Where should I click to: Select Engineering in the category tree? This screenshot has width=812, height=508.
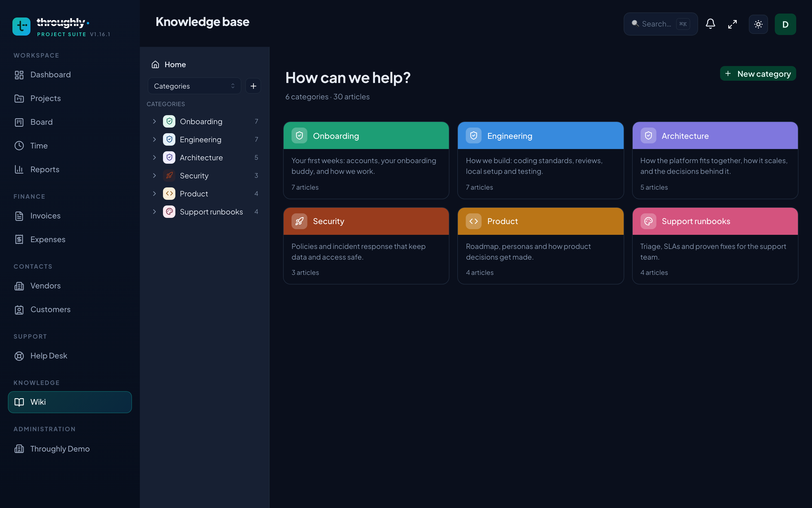pos(204,139)
